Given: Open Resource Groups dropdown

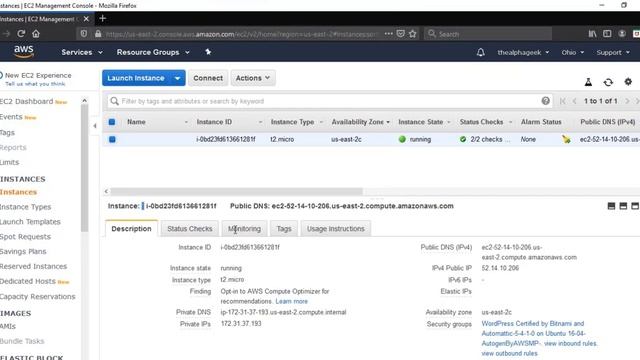Looking at the screenshot, I should click(153, 52).
